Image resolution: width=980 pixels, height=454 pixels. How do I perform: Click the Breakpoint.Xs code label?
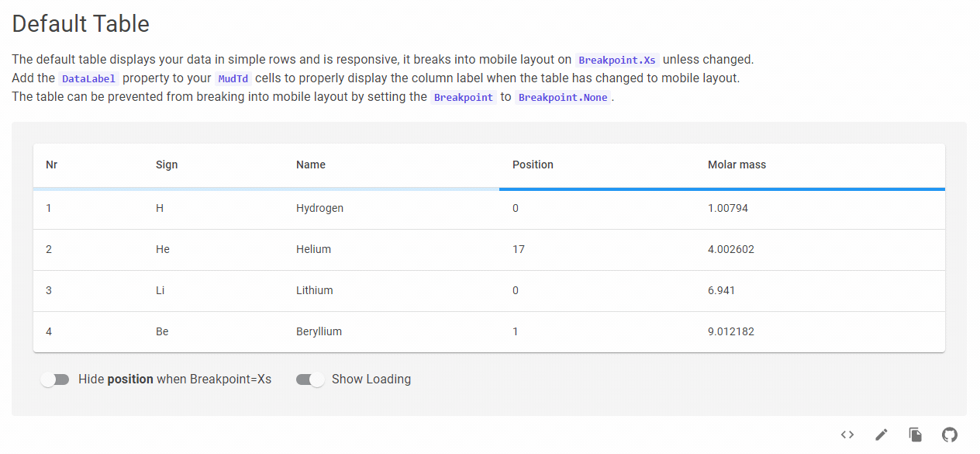pyautogui.click(x=617, y=60)
